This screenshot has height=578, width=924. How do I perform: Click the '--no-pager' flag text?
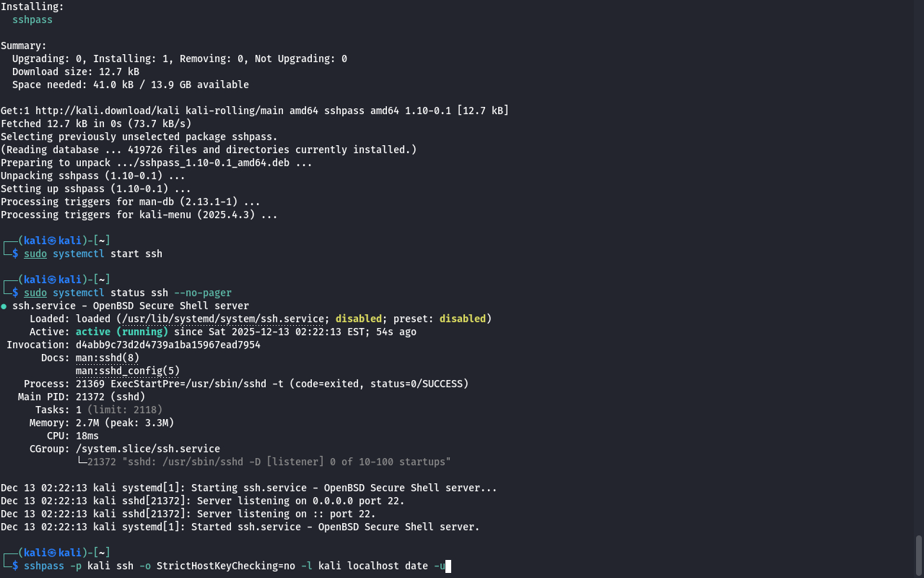pos(203,293)
